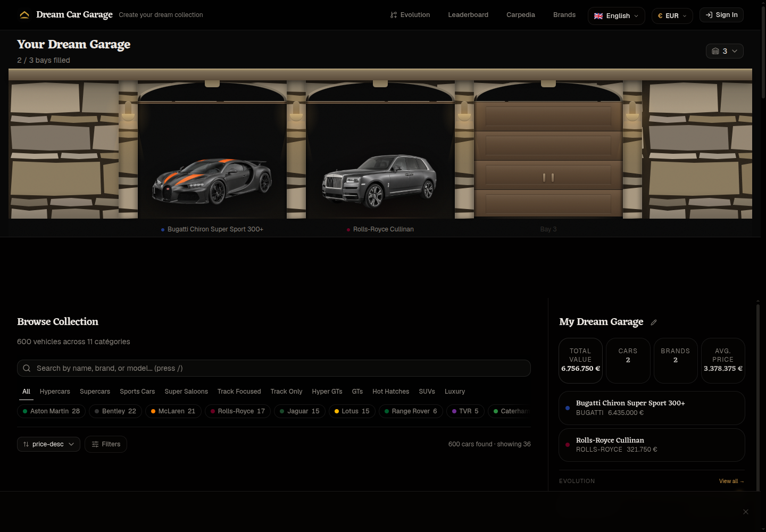Image resolution: width=766 pixels, height=532 pixels.
Task: Click the Avg. Price stat card
Action: (x=723, y=361)
